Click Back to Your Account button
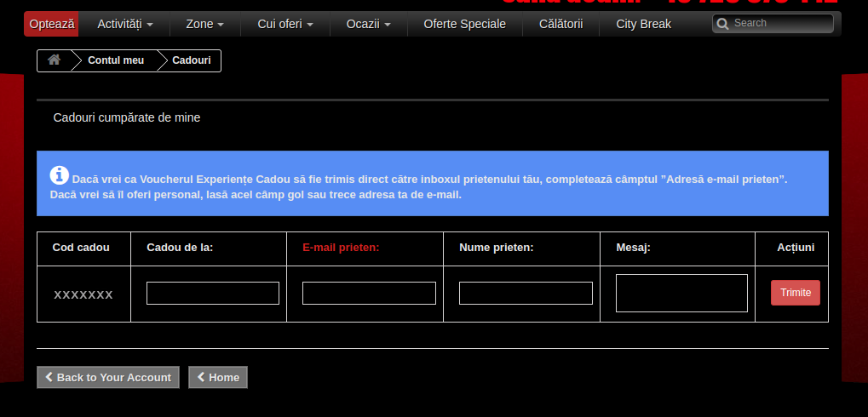Viewport: 868px width, 417px height. point(108,377)
